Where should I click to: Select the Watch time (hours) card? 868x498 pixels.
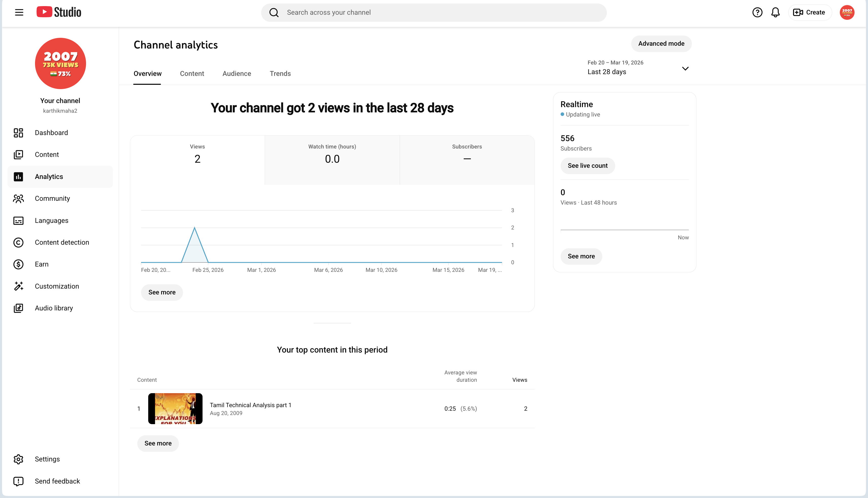pyautogui.click(x=332, y=160)
